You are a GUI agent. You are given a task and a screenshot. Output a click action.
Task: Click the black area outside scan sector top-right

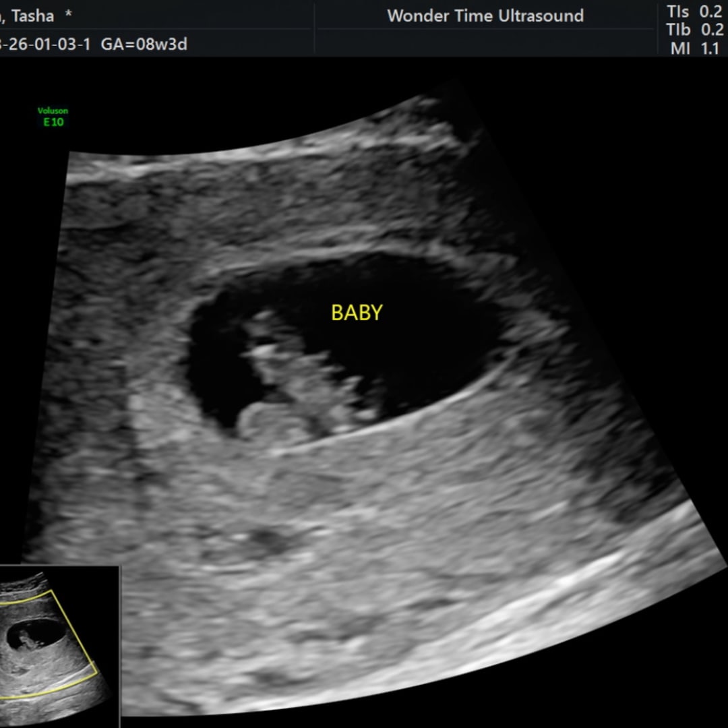click(x=607, y=135)
